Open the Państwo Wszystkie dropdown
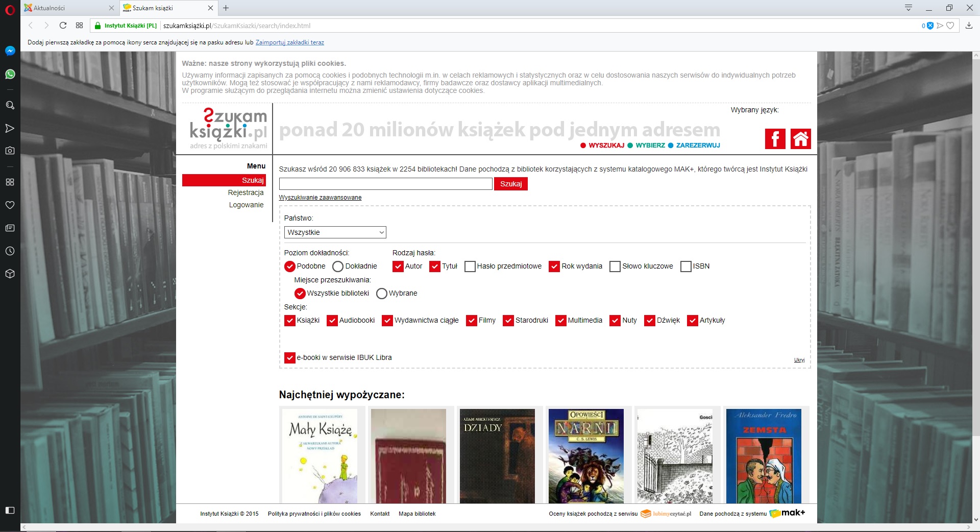 coord(335,232)
